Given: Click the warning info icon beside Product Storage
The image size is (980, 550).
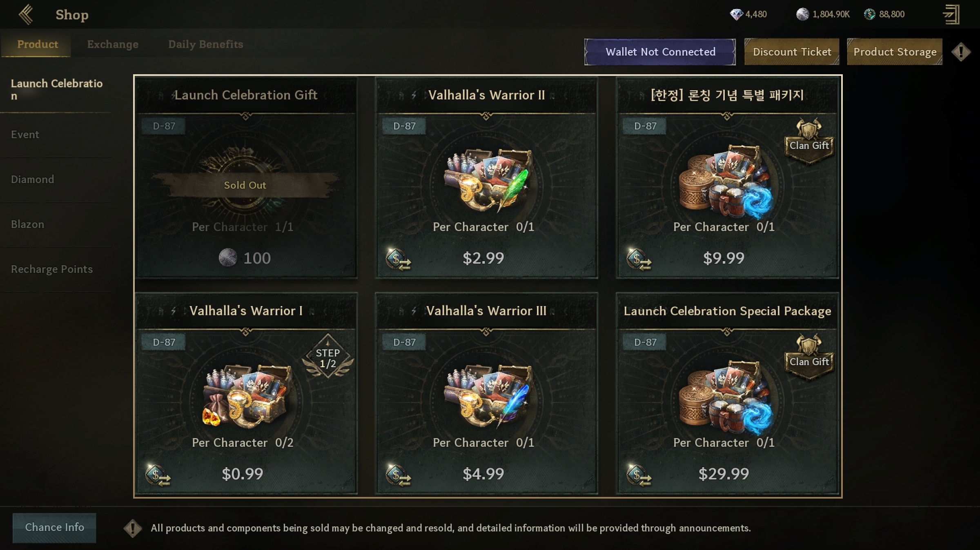Looking at the screenshot, I should click(961, 52).
